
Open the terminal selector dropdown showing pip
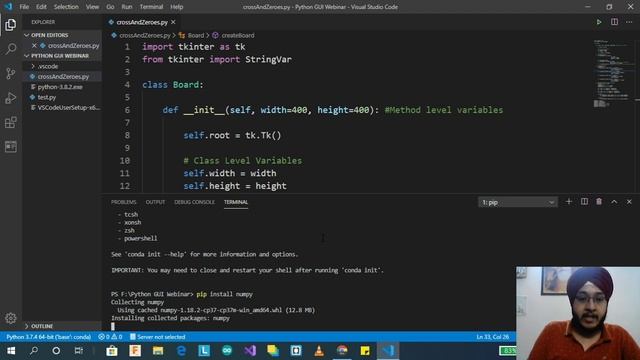tap(518, 202)
